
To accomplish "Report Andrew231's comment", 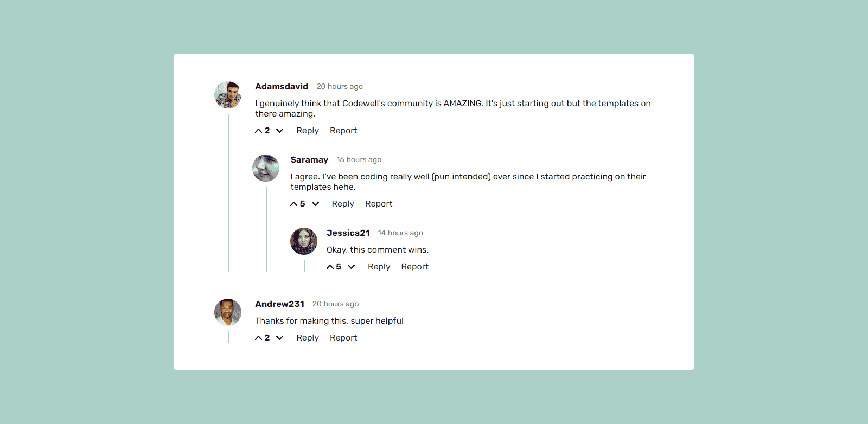I will [343, 338].
